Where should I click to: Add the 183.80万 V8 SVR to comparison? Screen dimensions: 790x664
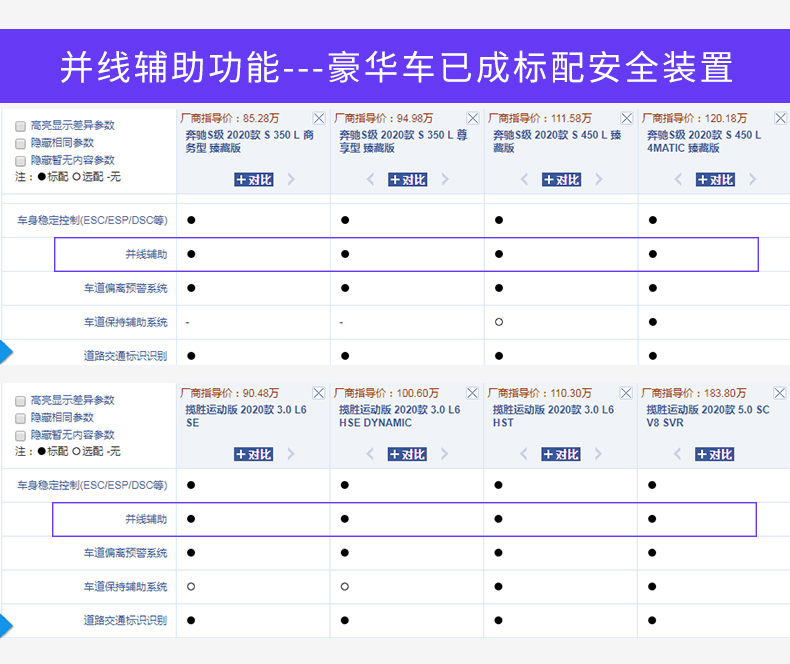(715, 454)
